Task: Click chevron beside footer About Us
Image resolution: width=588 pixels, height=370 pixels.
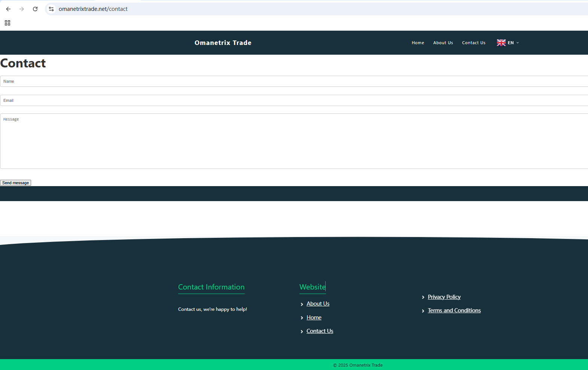Action: [x=302, y=304]
